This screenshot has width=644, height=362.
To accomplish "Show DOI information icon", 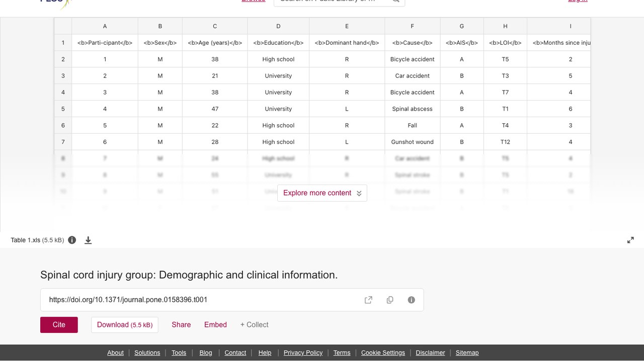I will point(412,300).
